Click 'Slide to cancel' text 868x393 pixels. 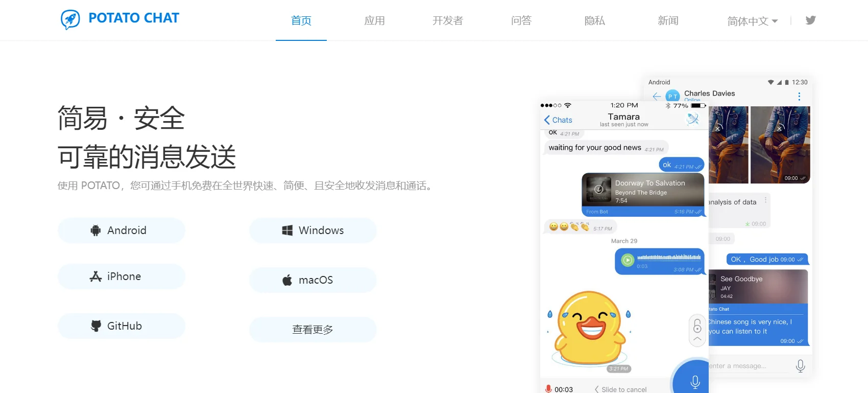coord(624,389)
